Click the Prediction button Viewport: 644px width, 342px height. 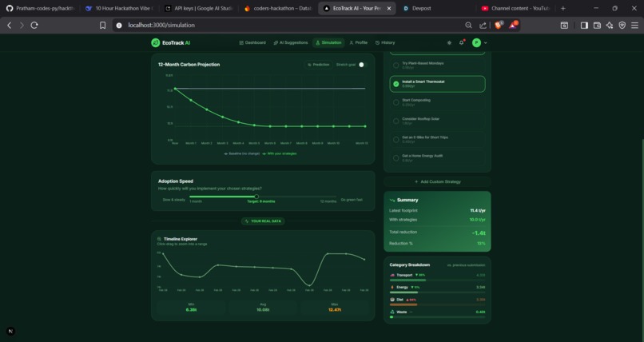click(x=319, y=65)
